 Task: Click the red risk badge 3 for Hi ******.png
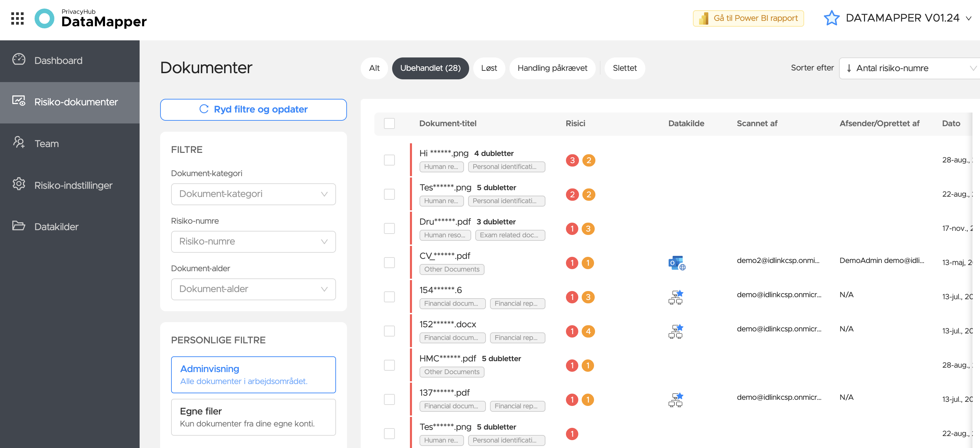tap(572, 160)
